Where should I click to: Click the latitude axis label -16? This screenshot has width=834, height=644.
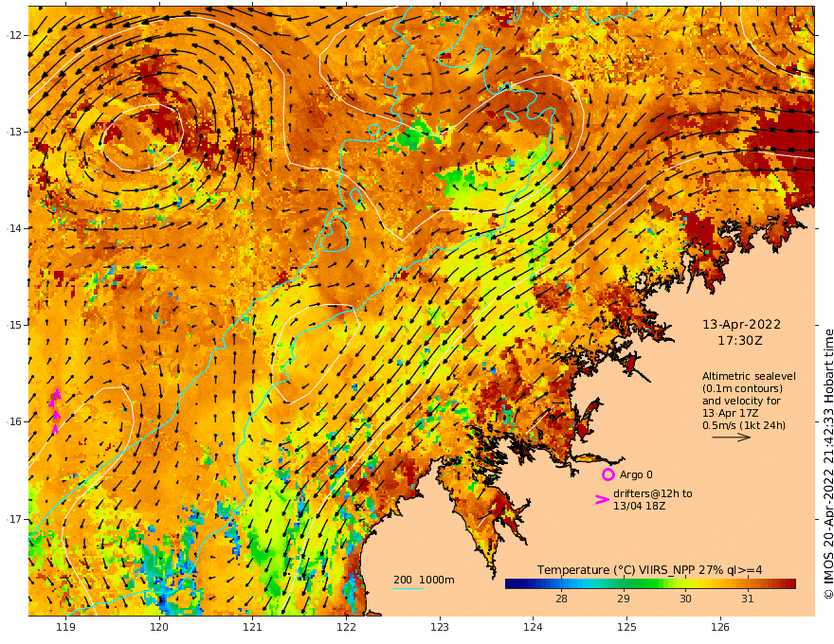14,421
